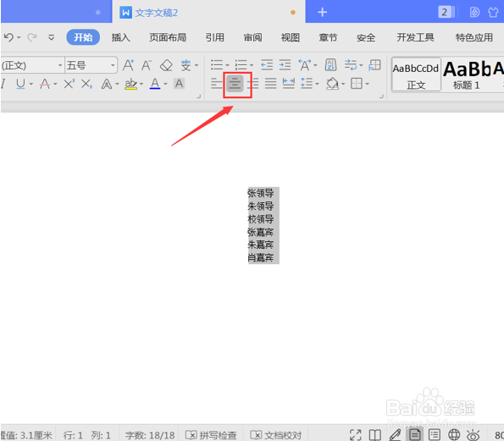Click the sort icon
Image resolution: width=504 pixels, height=441 pixels.
pyautogui.click(x=330, y=65)
